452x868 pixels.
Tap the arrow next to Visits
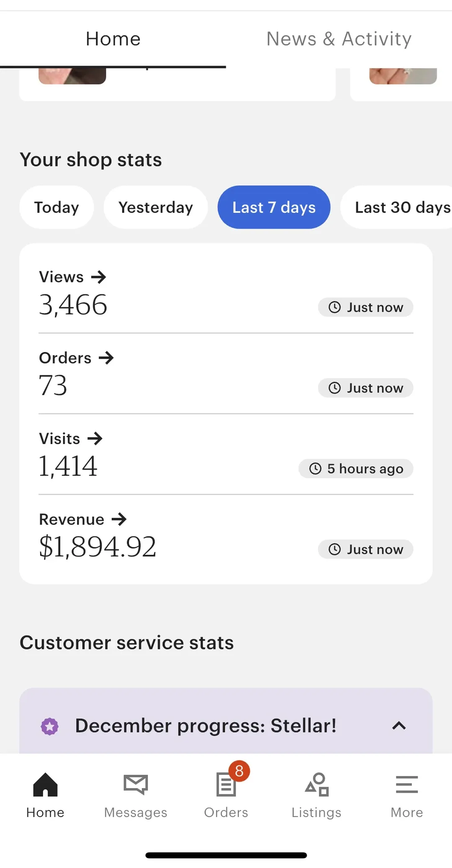coord(95,439)
